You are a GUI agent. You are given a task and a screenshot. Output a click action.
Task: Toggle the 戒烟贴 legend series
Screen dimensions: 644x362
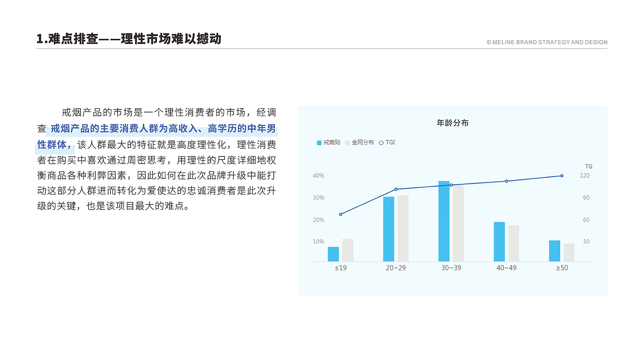click(x=328, y=143)
